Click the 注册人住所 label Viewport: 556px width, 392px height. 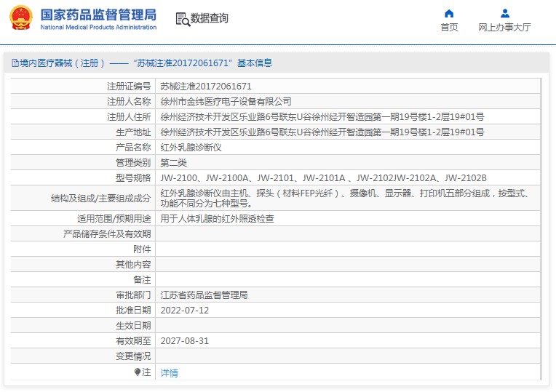[129, 116]
